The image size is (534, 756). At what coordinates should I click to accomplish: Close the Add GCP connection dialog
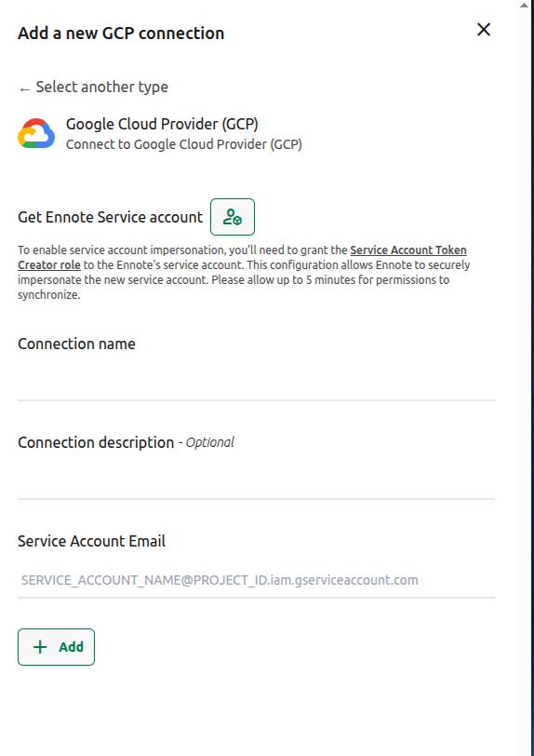[x=484, y=30]
